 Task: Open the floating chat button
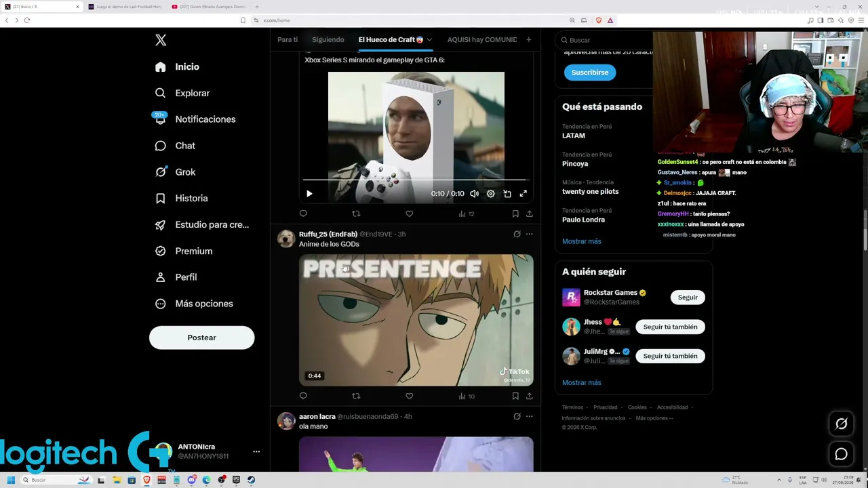[x=841, y=454]
